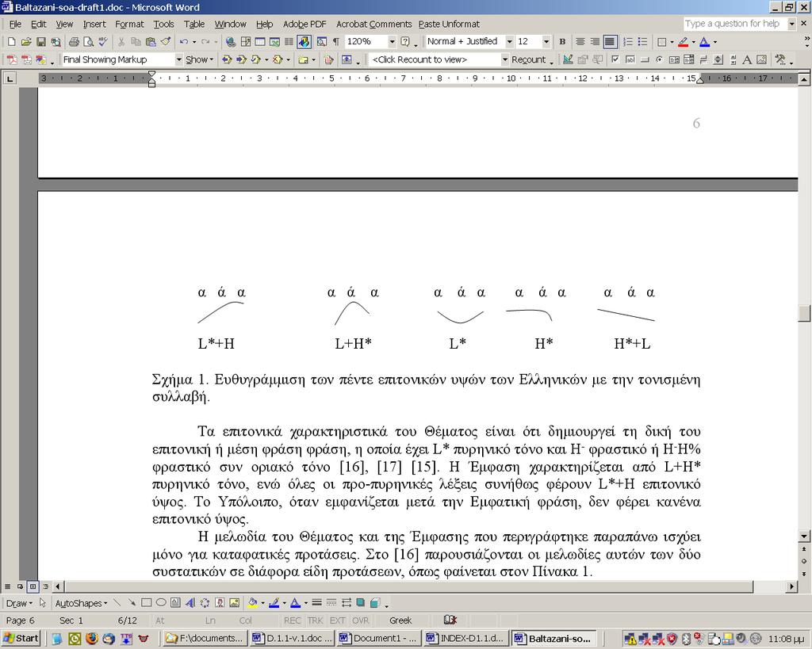Switch to D.1.1-v.1.doc taskbar window
812x649 pixels.
click(293, 638)
